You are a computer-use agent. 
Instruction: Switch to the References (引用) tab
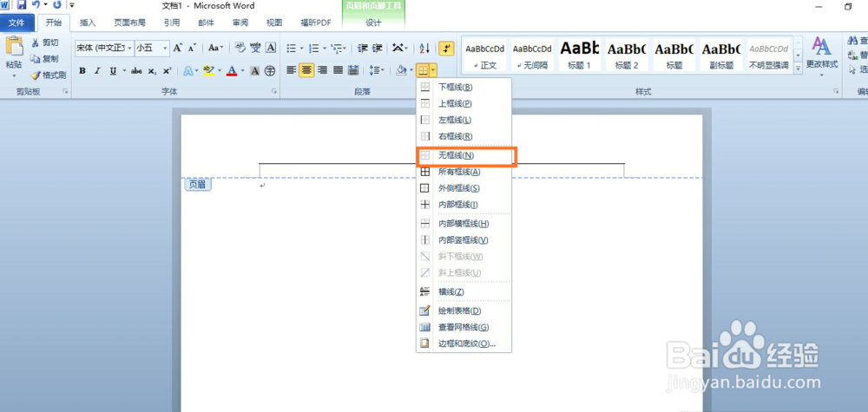pyautogui.click(x=172, y=23)
